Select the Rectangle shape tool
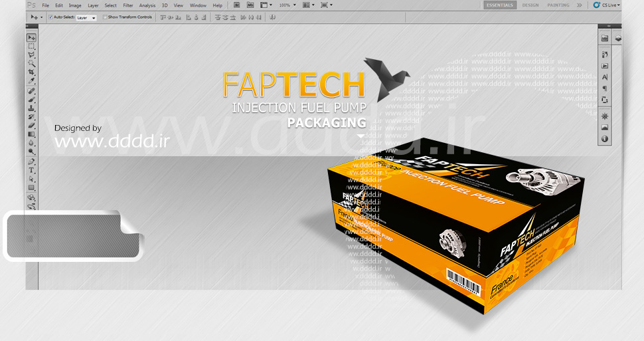Viewport: 644px width, 341px height. (x=31, y=187)
